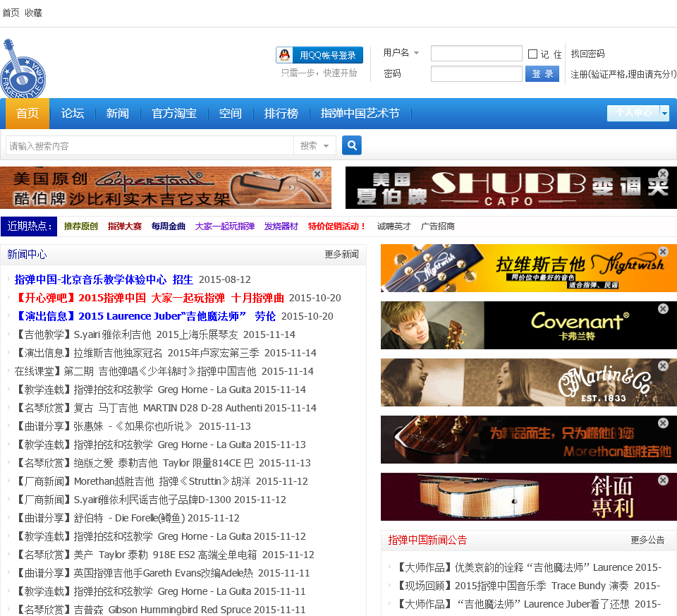This screenshot has width=677, height=616.
Task: Open the 大家一起玩指弹 hot topic link
Action: (x=224, y=227)
